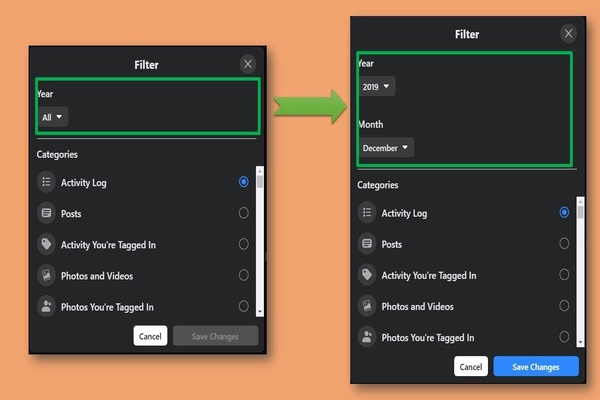Click 'Posts' label in right dialog

[x=392, y=244]
